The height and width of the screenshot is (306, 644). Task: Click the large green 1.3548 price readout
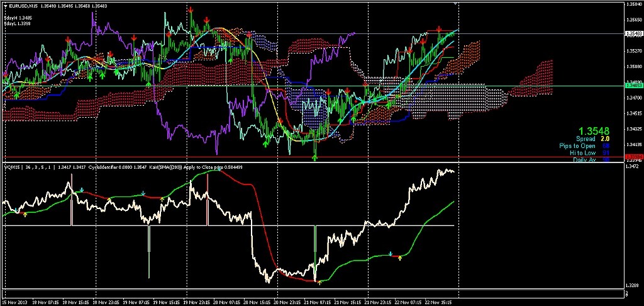(x=594, y=131)
